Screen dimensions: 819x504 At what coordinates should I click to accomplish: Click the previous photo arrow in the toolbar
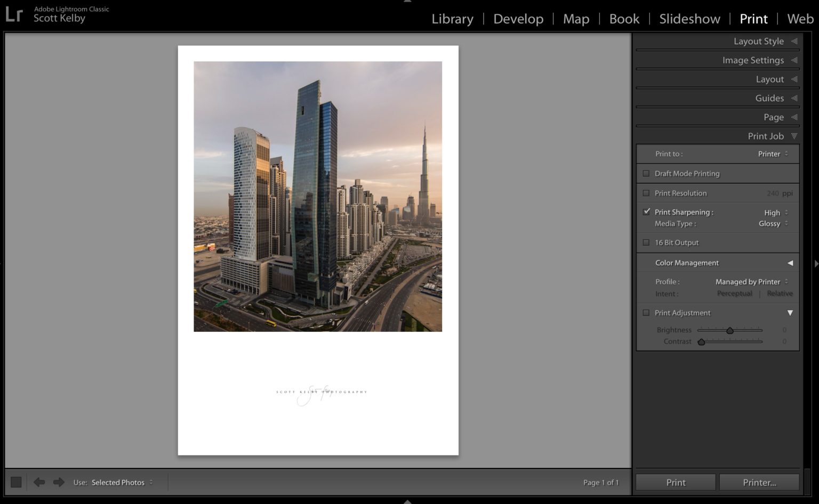point(39,482)
